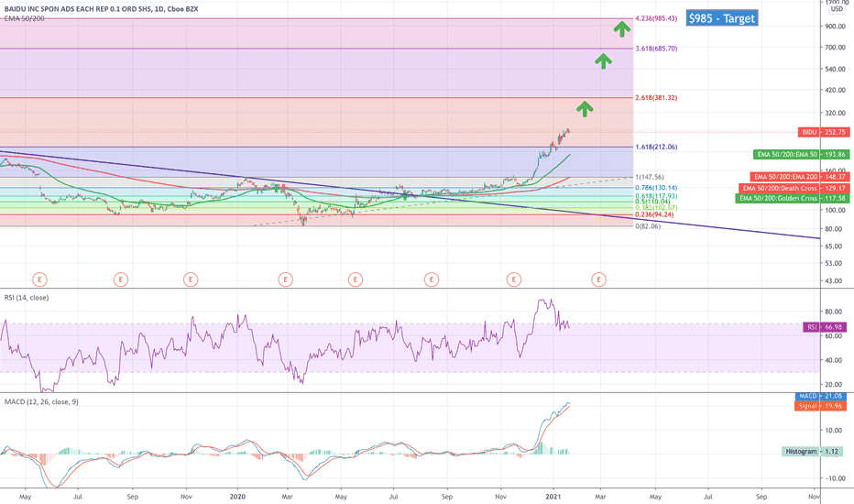Click the Golden Cross 117.58 label
Viewport: 854px width, 504px height.
(793, 198)
